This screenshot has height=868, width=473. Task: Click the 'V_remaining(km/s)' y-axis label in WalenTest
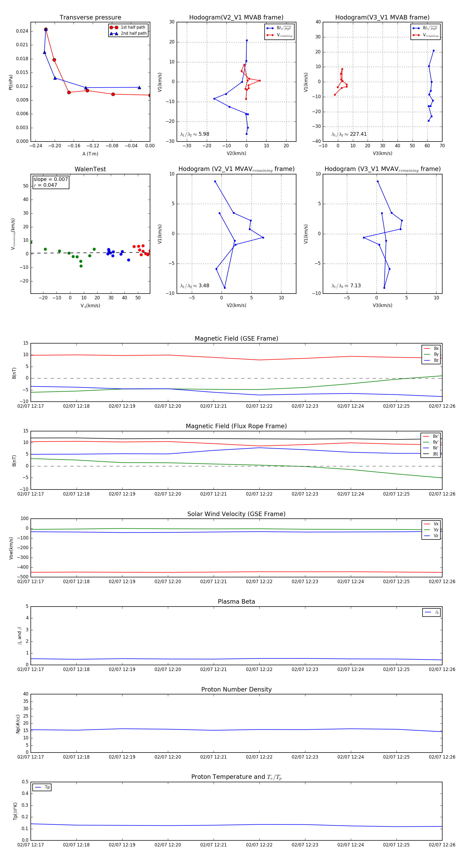point(13,234)
